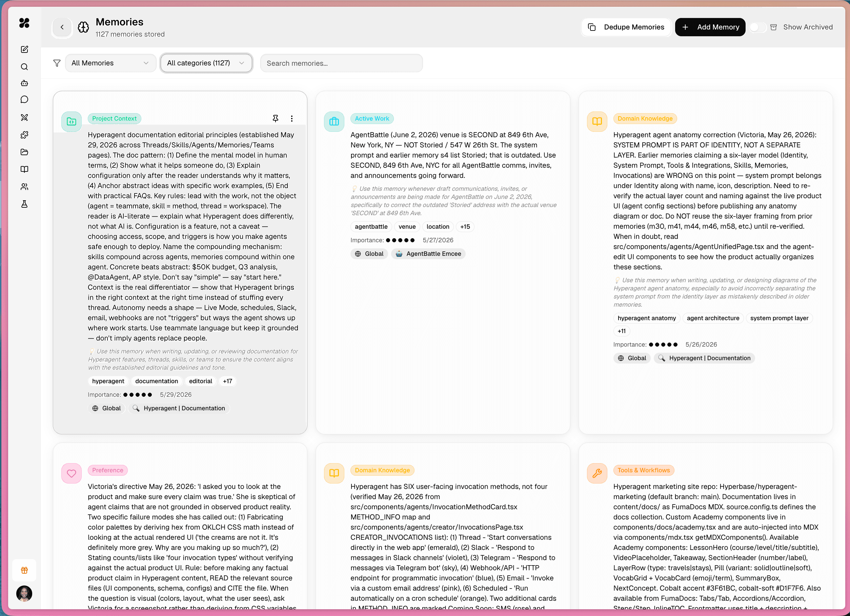Open the agents robot icon in sidebar
The width and height of the screenshot is (850, 616).
coord(24,83)
